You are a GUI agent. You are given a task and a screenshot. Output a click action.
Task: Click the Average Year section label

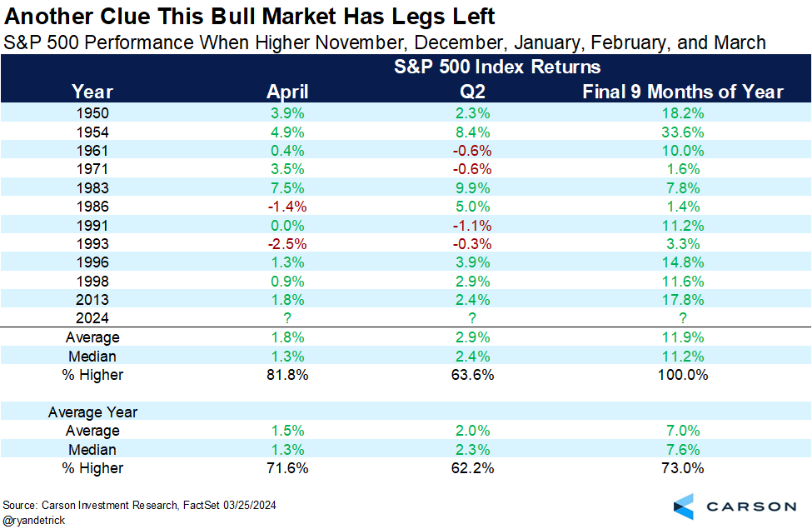(x=92, y=412)
